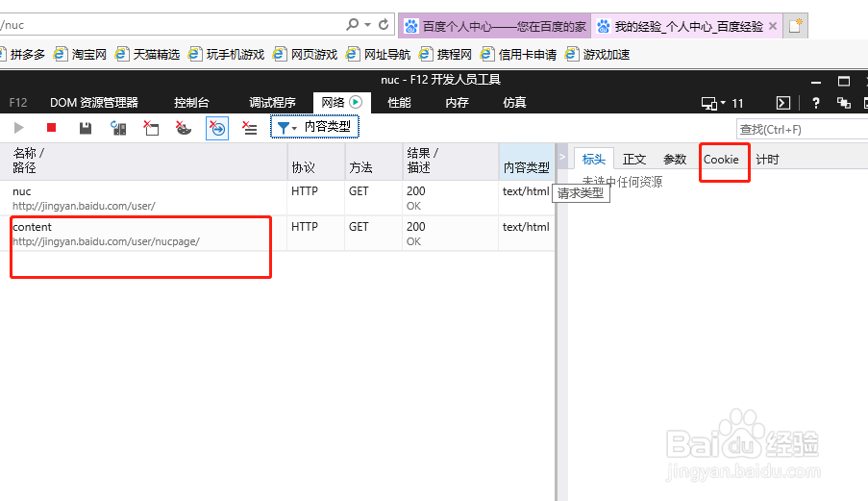Select the 网络 tab
This screenshot has width=868, height=501.
click(341, 103)
